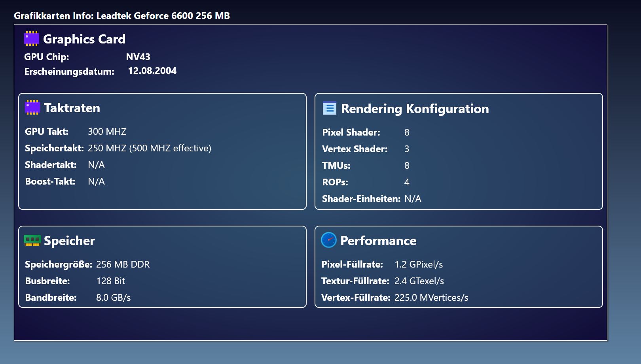The width and height of the screenshot is (641, 364).
Task: Select the 225.0 MVertices/s value
Action: [x=431, y=298]
